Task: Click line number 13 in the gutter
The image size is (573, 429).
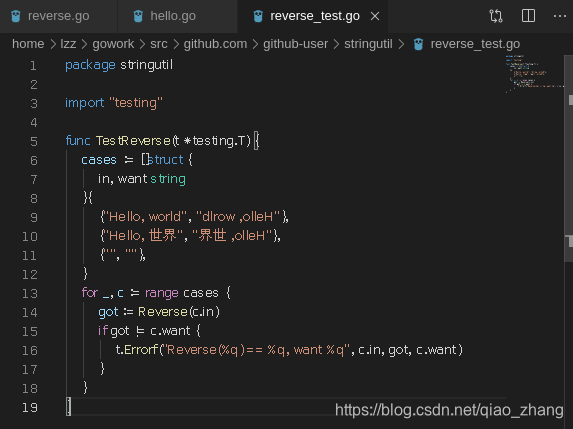Action: 30,293
